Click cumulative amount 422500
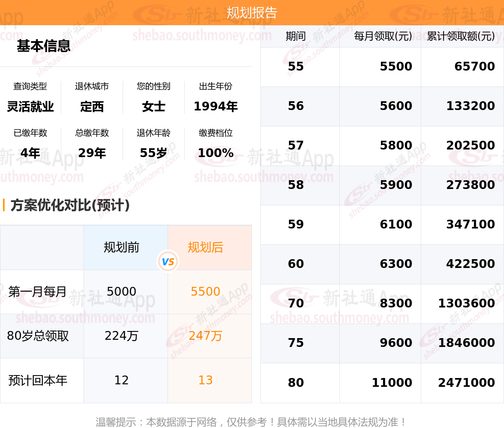The width and height of the screenshot is (504, 428). (470, 264)
